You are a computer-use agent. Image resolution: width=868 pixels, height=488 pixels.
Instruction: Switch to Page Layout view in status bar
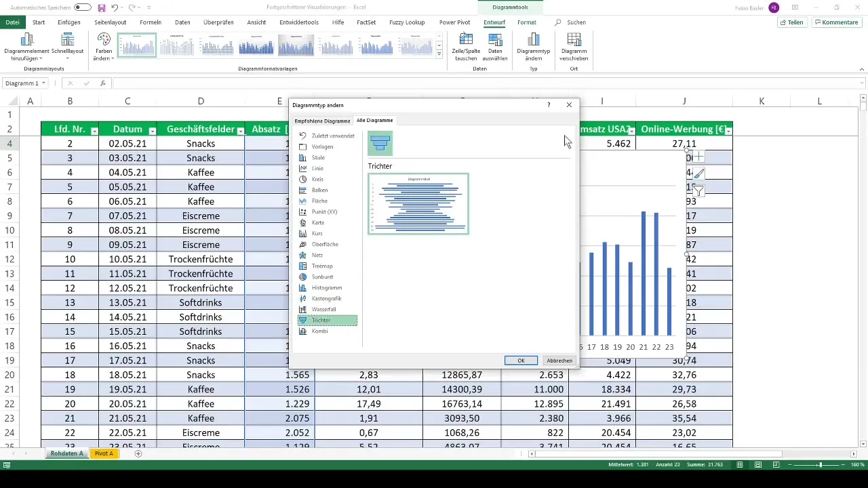758,465
